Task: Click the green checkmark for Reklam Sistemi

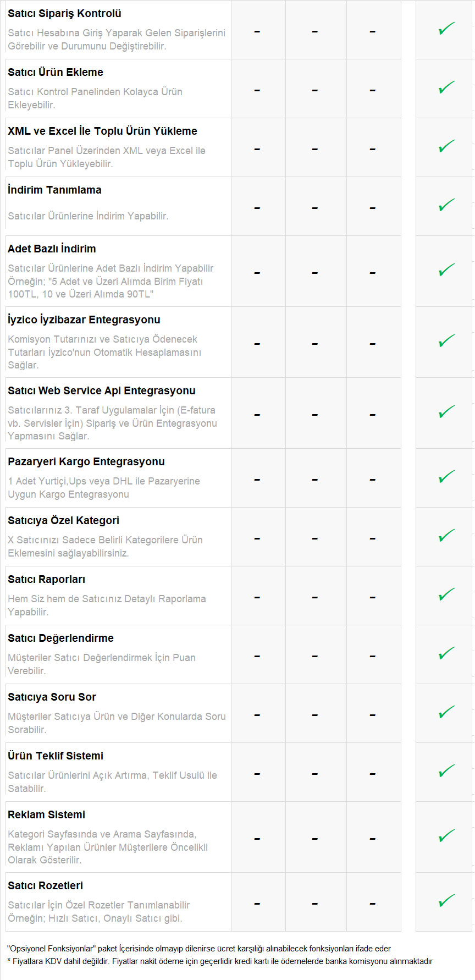Action: pyautogui.click(x=446, y=836)
